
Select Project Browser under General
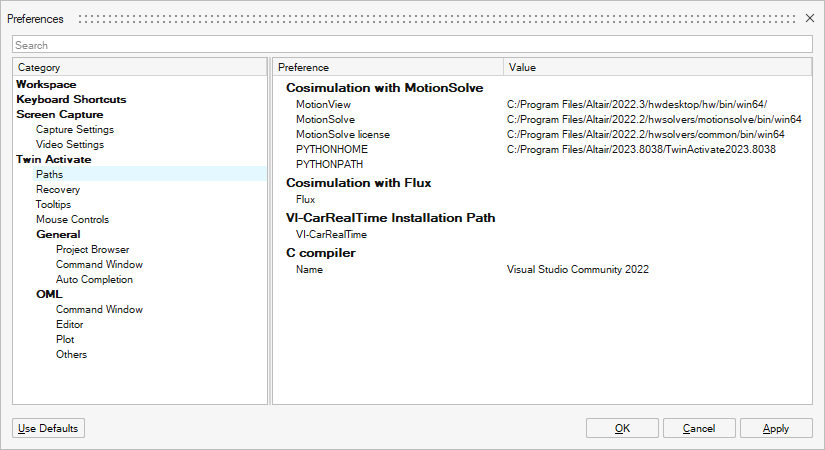pyautogui.click(x=92, y=250)
